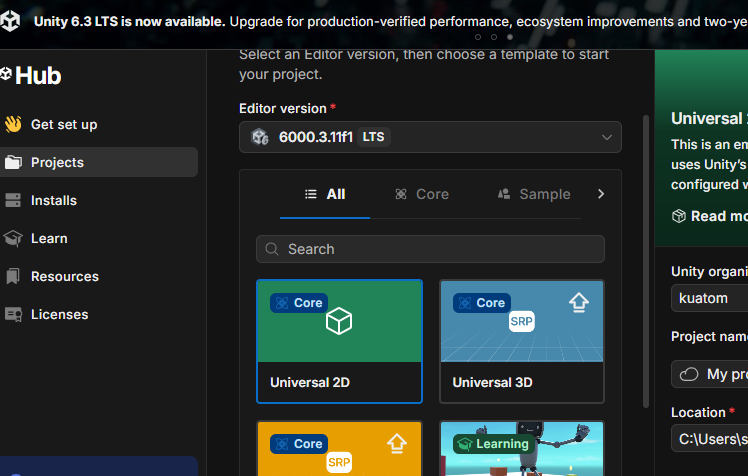Open the Unity organization kuatom dropdown
748x476 pixels.
point(709,298)
